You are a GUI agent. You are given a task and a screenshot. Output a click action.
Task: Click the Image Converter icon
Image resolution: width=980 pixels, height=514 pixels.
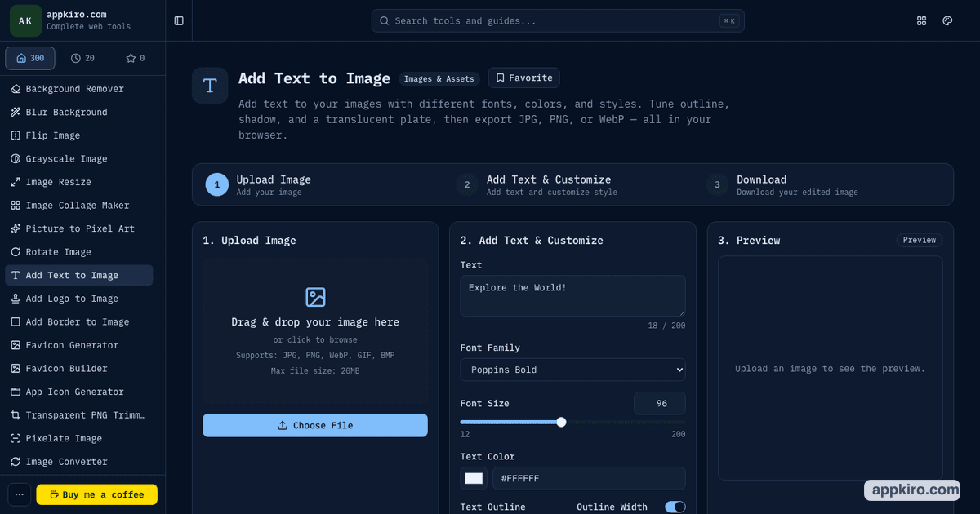pyautogui.click(x=16, y=462)
